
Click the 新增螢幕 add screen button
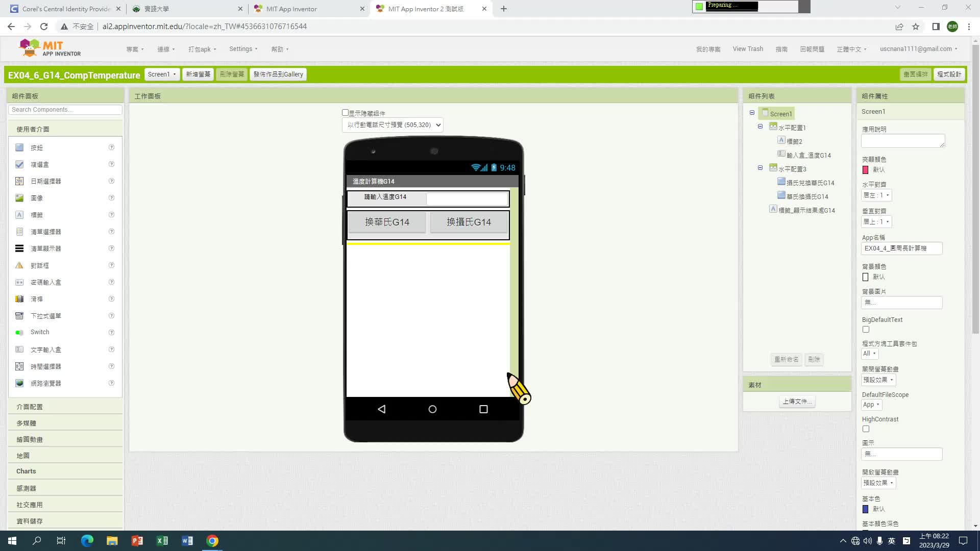click(x=198, y=74)
